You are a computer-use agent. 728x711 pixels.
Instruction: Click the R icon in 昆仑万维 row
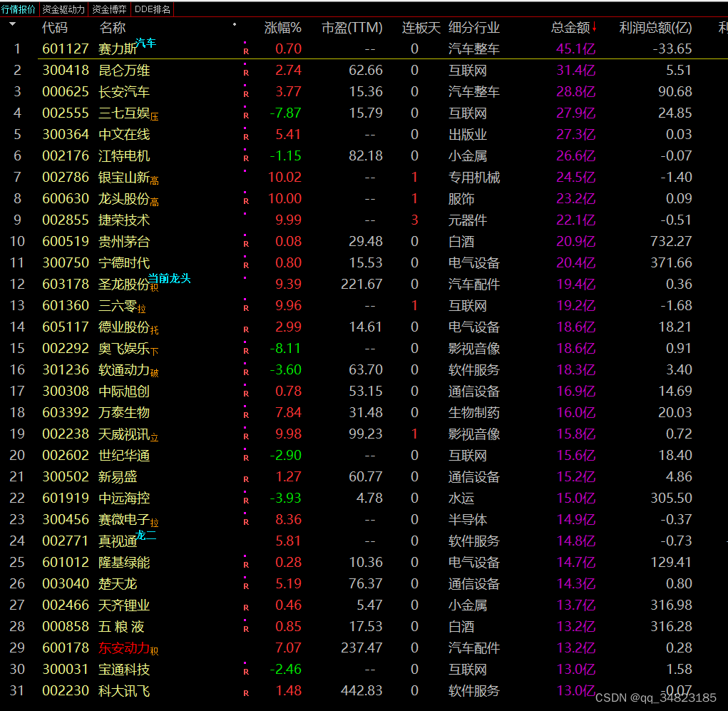tap(246, 73)
